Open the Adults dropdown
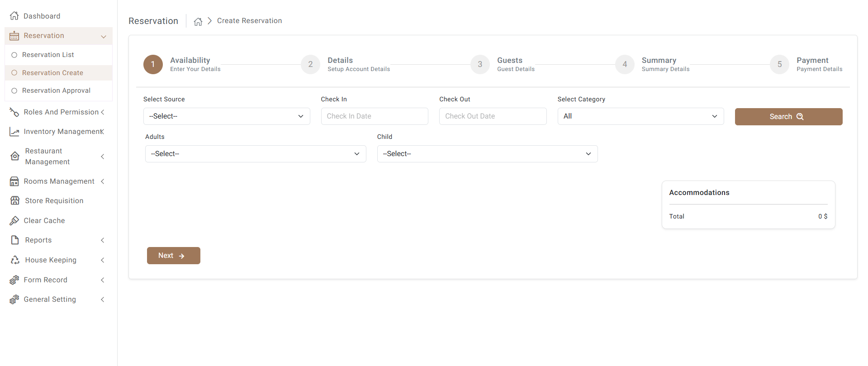Screen dimensions: 868x366 (256, 154)
